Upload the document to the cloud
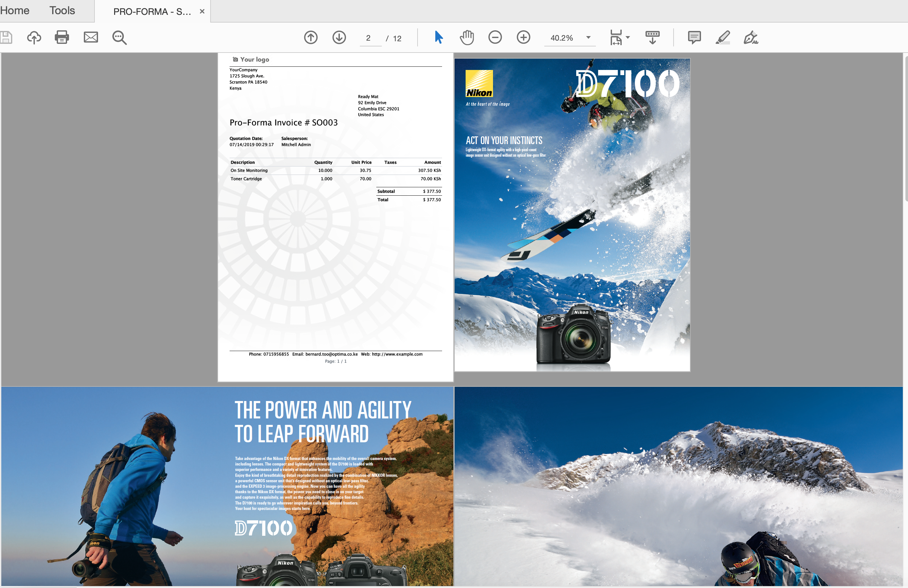Screen dimensions: 908x588 (34, 37)
